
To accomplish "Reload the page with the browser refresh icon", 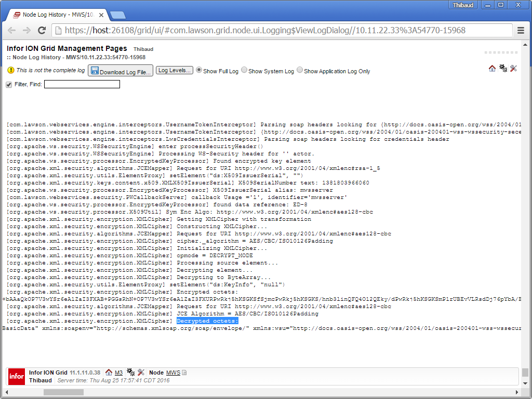I will pos(42,30).
